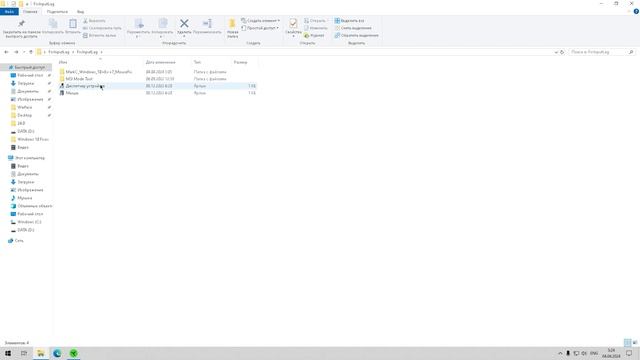This screenshot has width=640, height=360.
Task: Open Task View on the taskbar
Action: pyautogui.click(x=24, y=353)
